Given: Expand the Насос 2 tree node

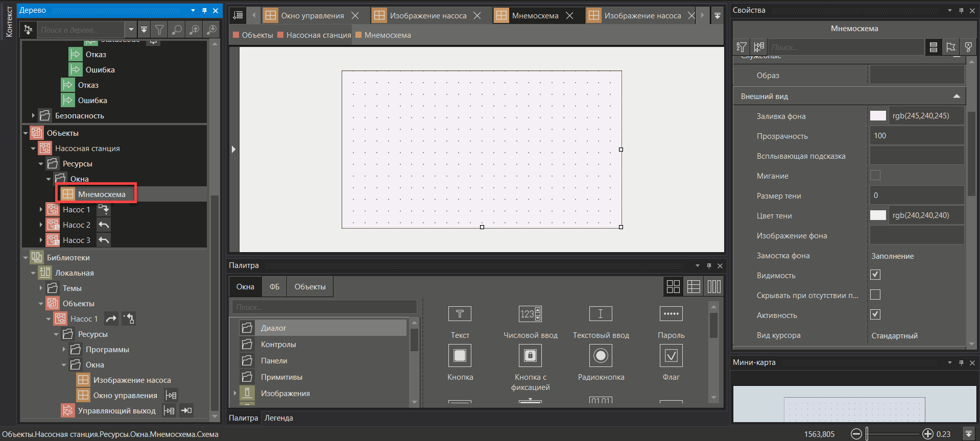Looking at the screenshot, I should pos(41,225).
